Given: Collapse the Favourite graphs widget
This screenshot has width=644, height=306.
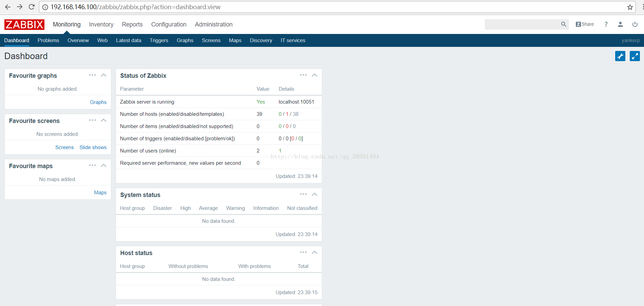Looking at the screenshot, I should click(x=104, y=75).
